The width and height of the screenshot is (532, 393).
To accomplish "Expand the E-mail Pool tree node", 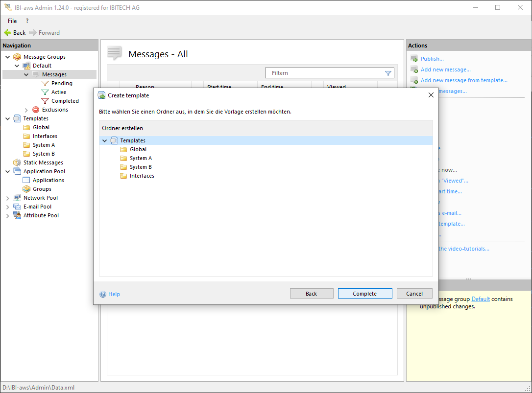I will pos(7,207).
